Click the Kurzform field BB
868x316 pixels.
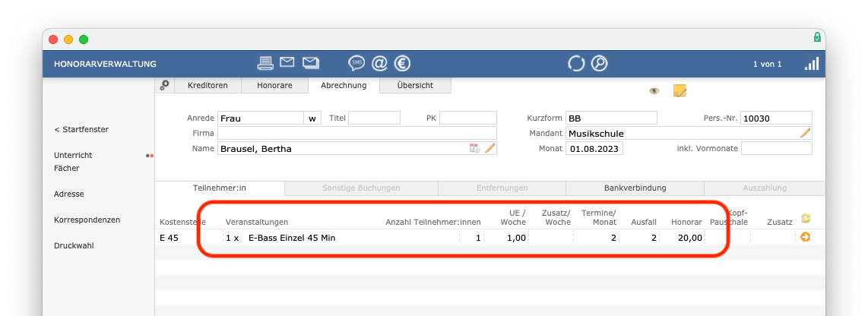[611, 118]
